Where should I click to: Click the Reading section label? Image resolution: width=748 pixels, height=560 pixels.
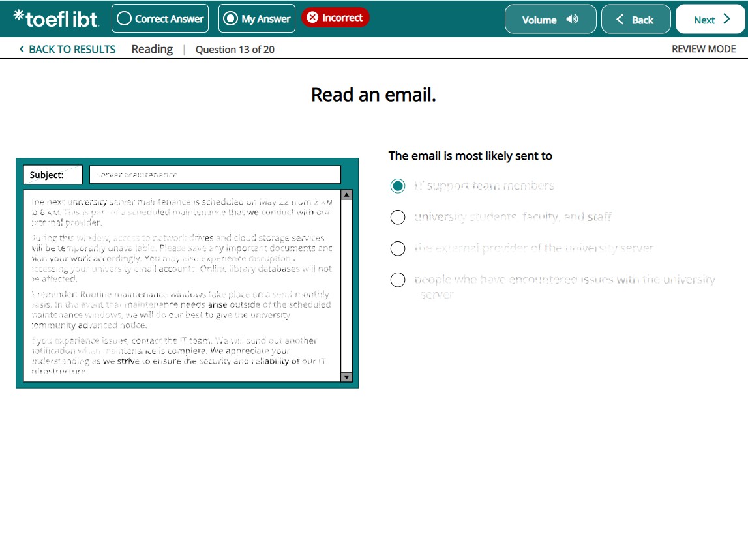152,49
